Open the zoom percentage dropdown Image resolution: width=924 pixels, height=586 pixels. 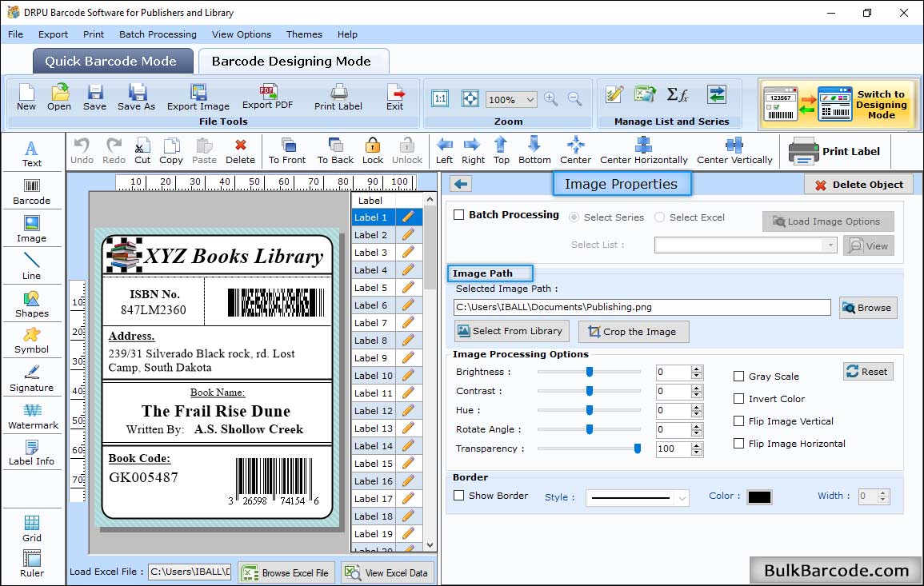point(530,99)
